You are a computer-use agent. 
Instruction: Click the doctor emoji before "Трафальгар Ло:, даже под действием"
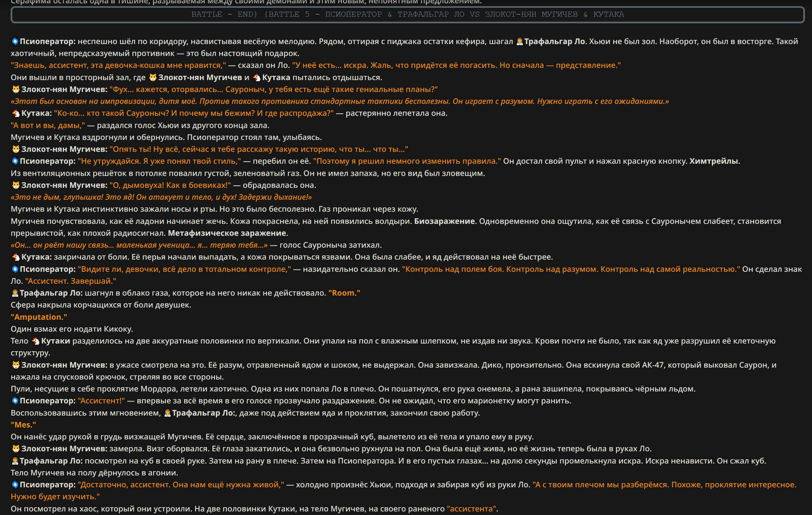(x=167, y=413)
